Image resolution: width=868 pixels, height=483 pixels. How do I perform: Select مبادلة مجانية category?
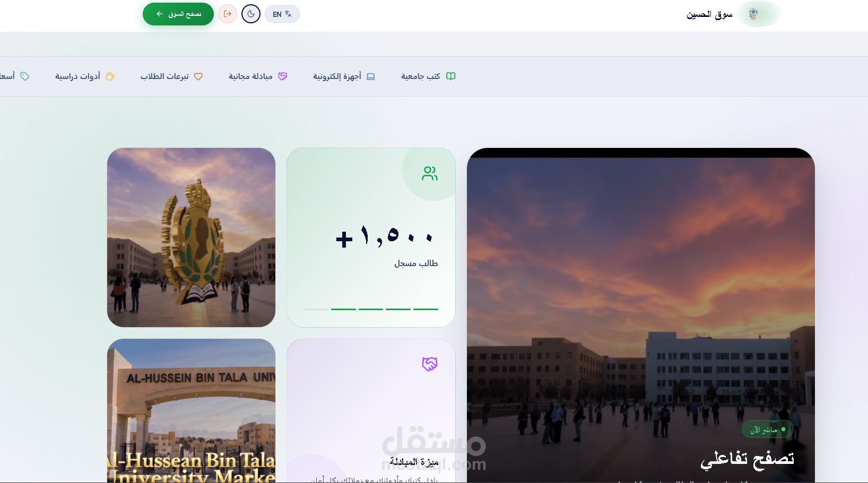tap(258, 76)
